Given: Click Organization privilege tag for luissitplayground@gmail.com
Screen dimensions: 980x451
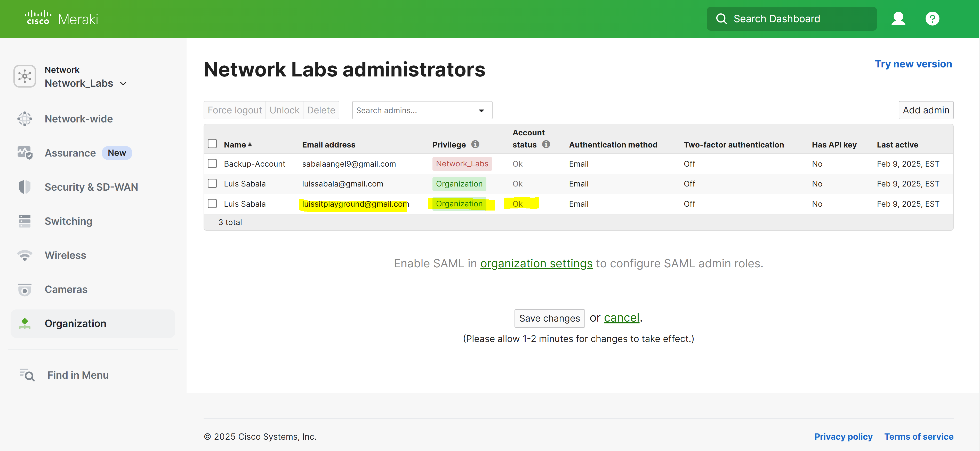Looking at the screenshot, I should (x=459, y=204).
